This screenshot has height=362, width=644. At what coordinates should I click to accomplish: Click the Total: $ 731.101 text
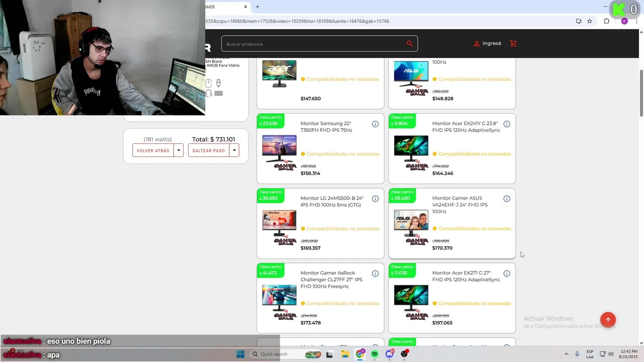(213, 139)
